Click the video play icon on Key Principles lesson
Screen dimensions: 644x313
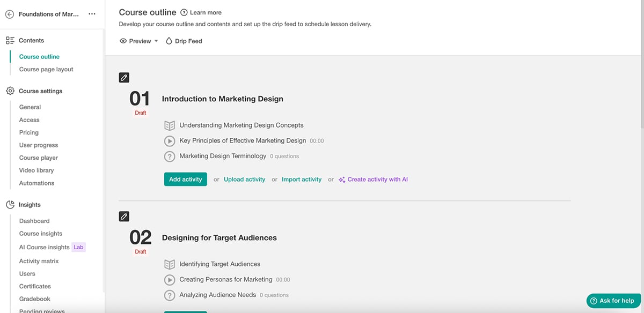click(170, 140)
